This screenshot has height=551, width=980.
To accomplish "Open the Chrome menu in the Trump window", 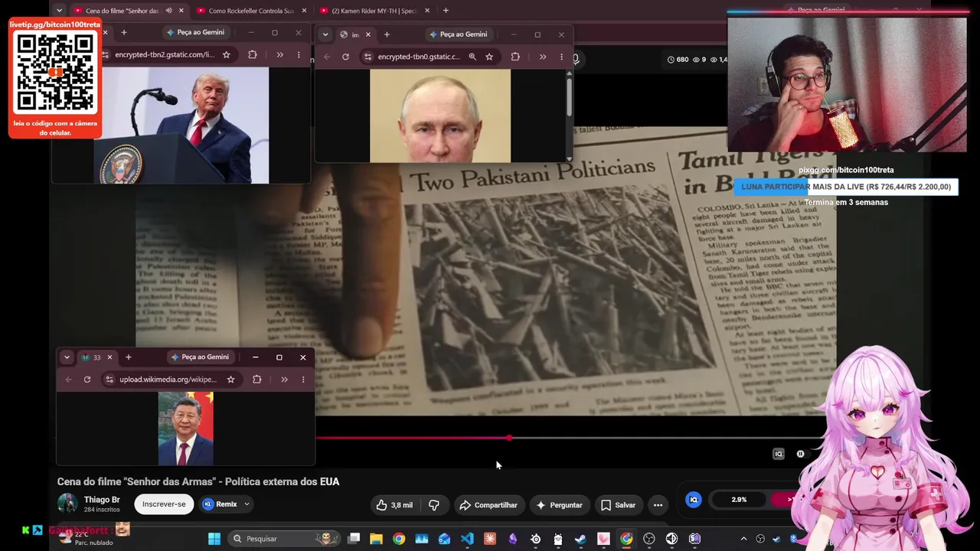I will pyautogui.click(x=299, y=55).
